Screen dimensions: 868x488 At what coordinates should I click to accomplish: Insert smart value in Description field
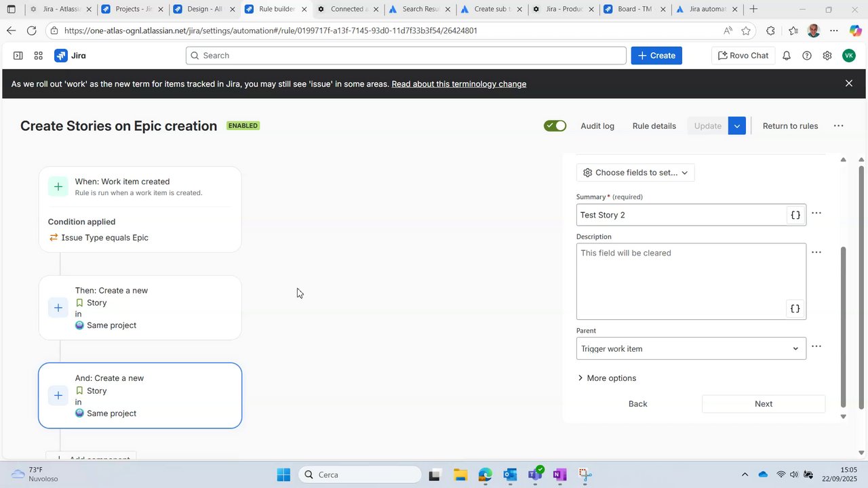(x=795, y=308)
